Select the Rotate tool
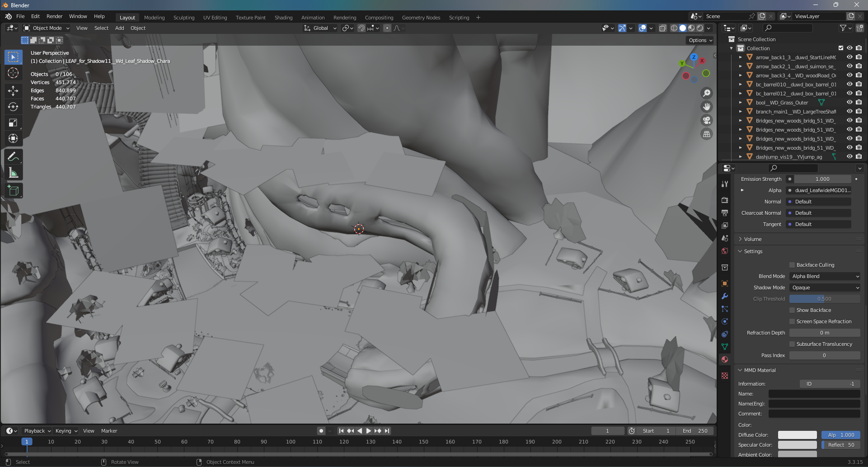 click(13, 107)
